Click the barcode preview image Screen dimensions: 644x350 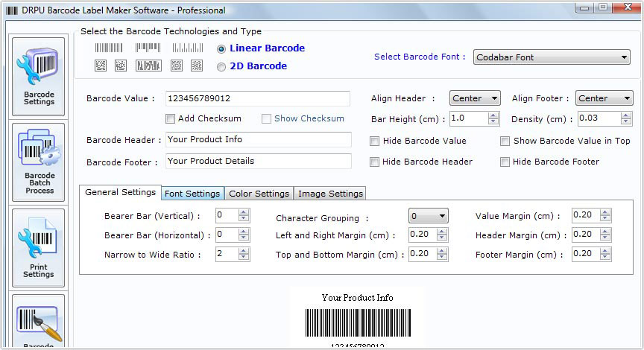tap(358, 323)
